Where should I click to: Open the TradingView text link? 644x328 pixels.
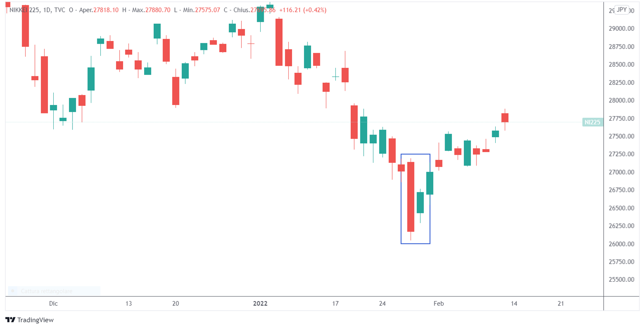35,320
